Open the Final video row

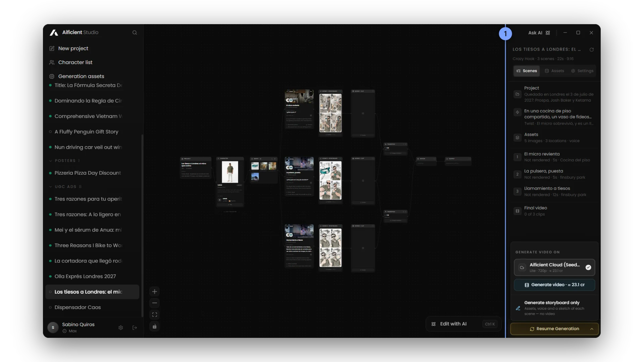pos(555,211)
